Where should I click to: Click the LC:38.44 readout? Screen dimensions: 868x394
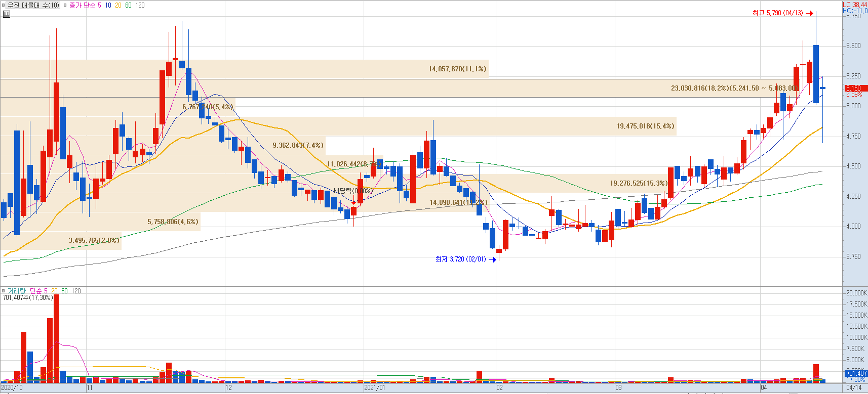pos(855,5)
